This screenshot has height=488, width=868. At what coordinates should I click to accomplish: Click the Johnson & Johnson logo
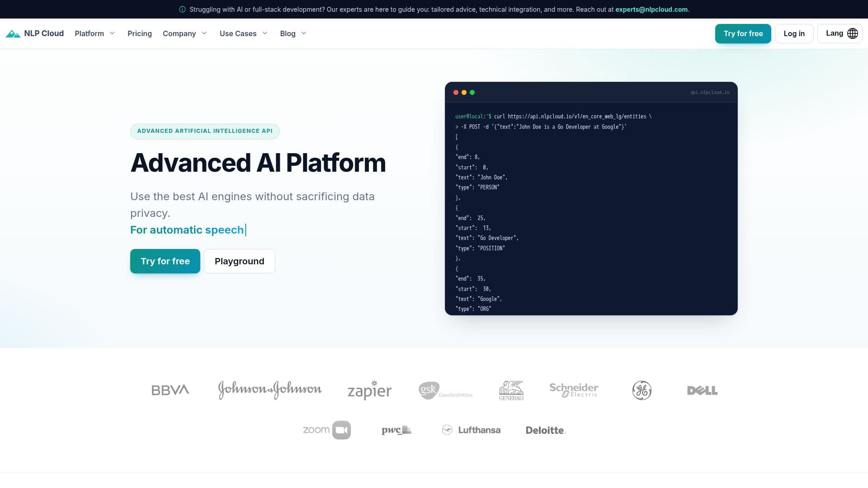[270, 390]
